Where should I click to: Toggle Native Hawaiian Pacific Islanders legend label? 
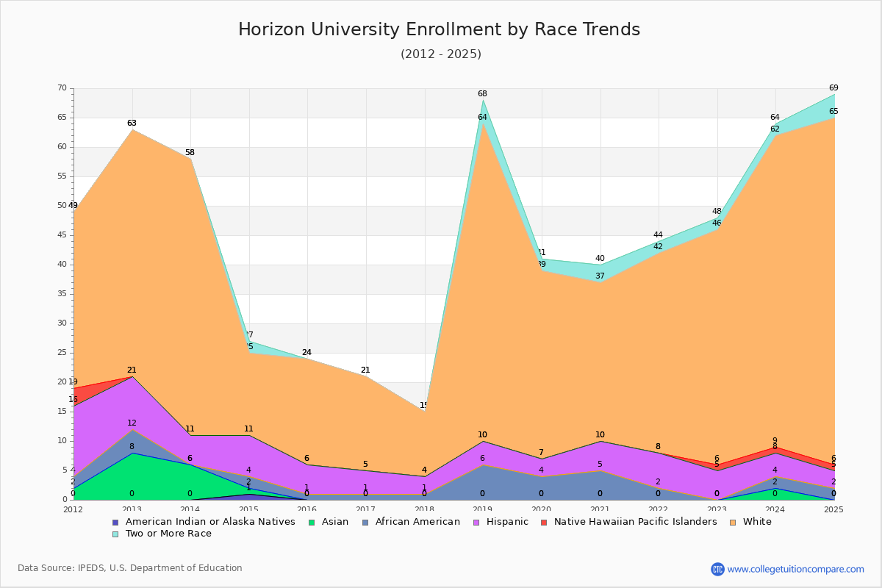coord(635,522)
